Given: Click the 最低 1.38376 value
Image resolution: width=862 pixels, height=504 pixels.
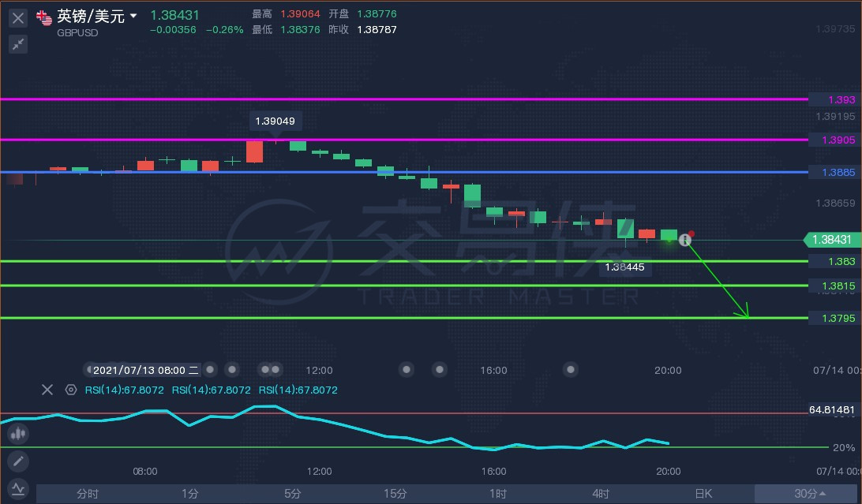Looking at the screenshot, I should pos(300,30).
